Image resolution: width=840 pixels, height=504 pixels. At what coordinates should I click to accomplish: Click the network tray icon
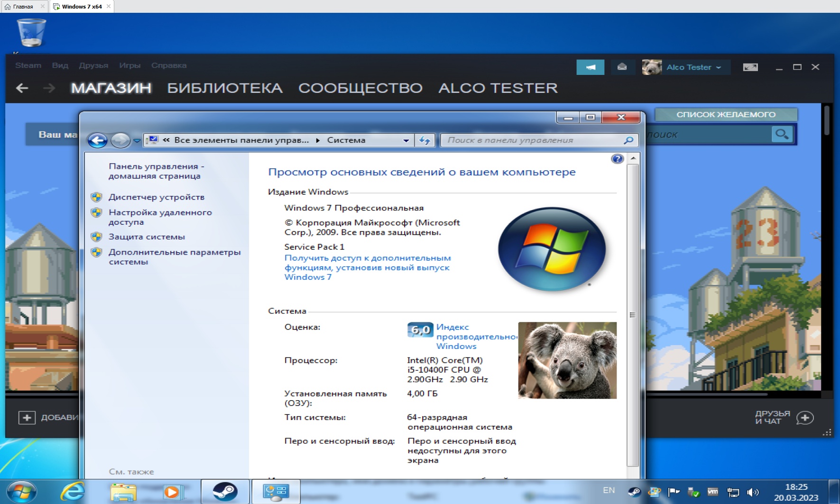click(x=733, y=492)
